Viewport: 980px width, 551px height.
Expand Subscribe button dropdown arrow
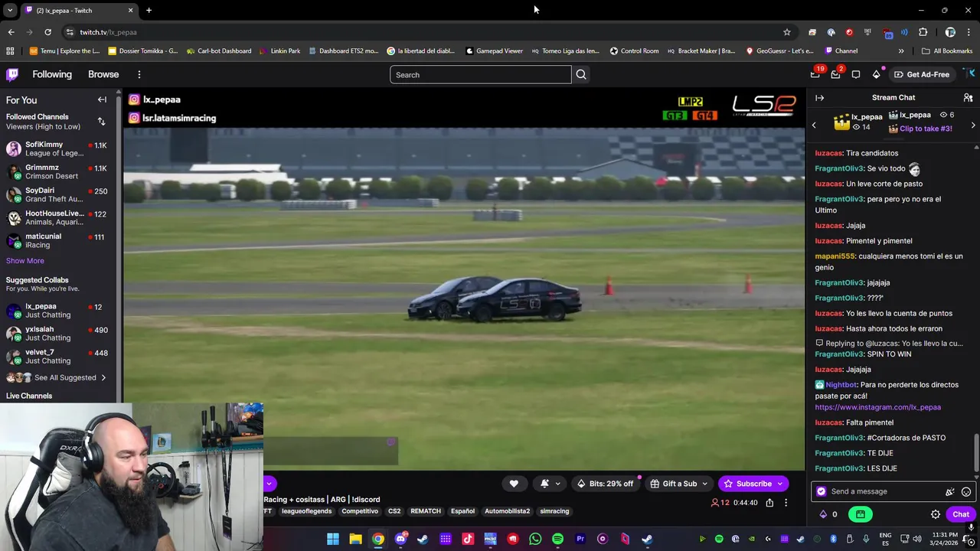coord(779,484)
